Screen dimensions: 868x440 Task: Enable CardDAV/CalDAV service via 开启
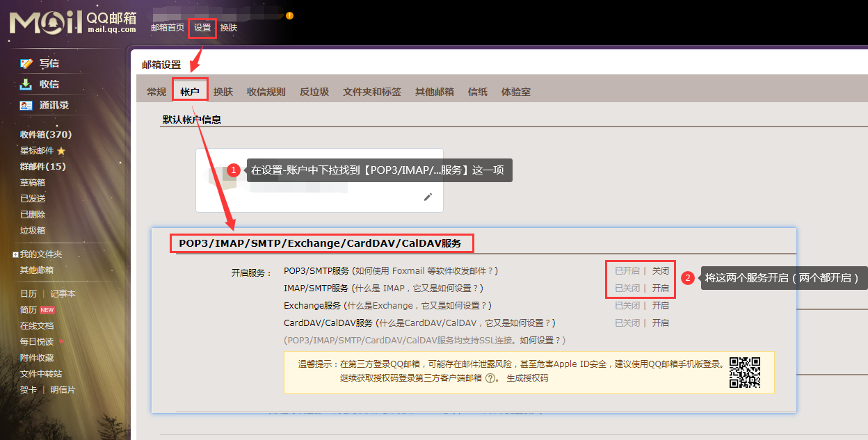pyautogui.click(x=660, y=323)
